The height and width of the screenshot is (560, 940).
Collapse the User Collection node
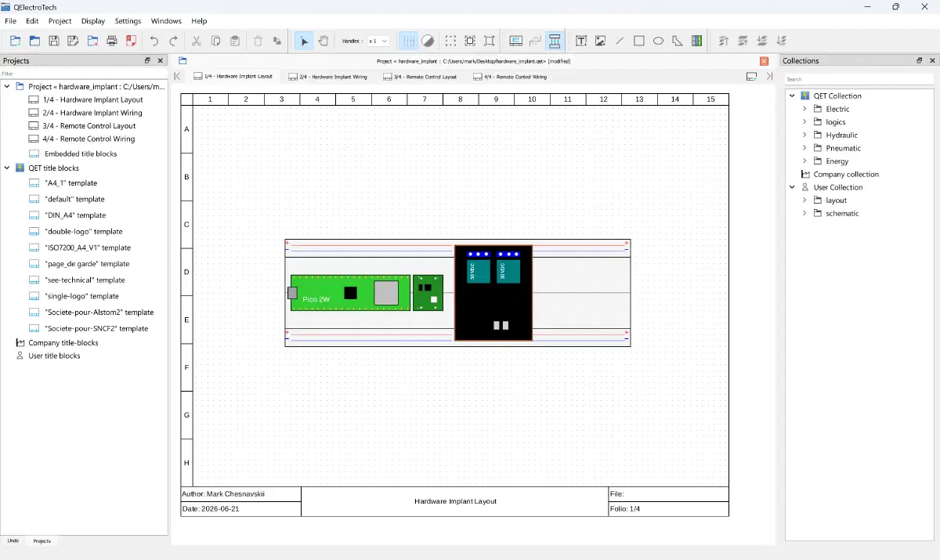coord(792,187)
